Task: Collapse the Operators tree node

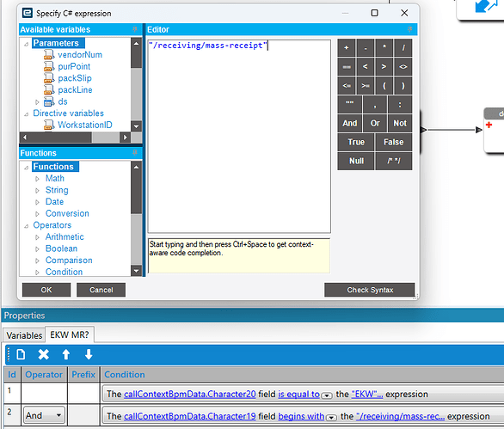Action: pyautogui.click(x=27, y=226)
